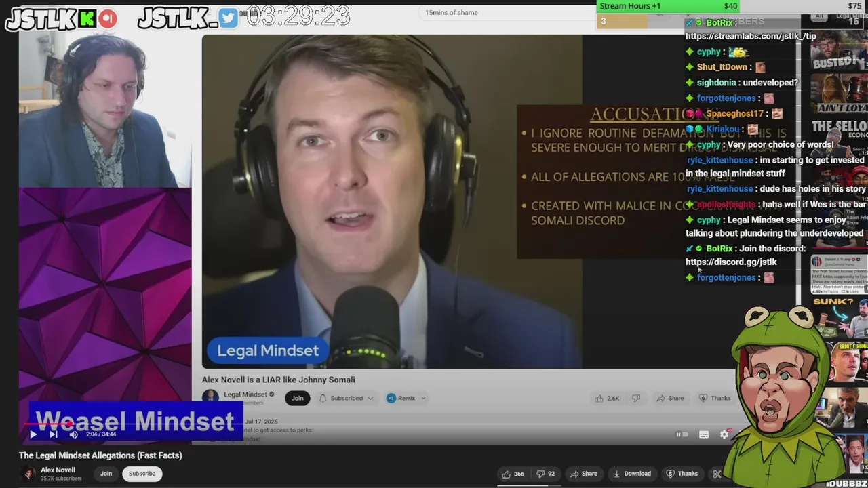This screenshot has width=868, height=488.
Task: Click the '15mins of shame' tab title
Action: pos(451,12)
